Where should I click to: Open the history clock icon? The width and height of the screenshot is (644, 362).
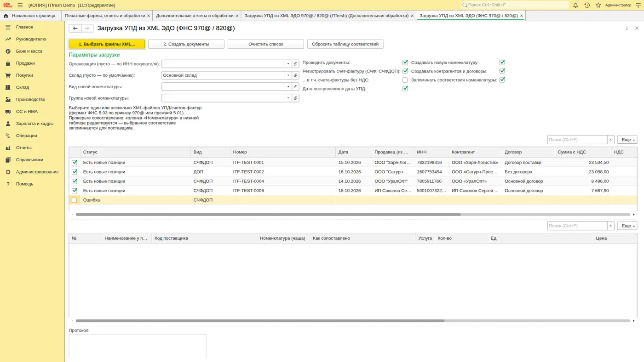point(587,5)
